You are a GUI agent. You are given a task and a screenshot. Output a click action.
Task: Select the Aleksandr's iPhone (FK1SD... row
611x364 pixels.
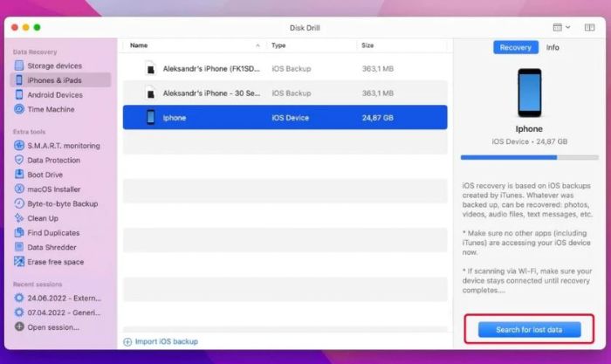pos(285,69)
